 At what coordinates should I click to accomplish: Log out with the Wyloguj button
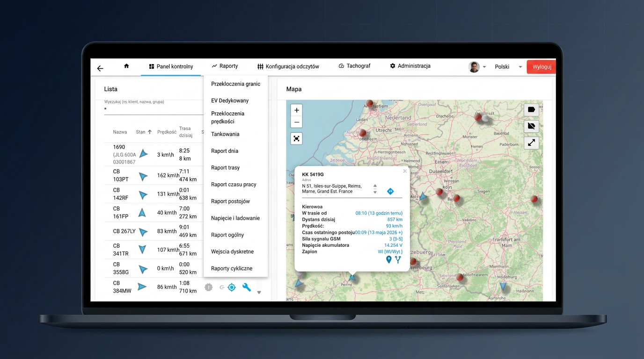542,67
